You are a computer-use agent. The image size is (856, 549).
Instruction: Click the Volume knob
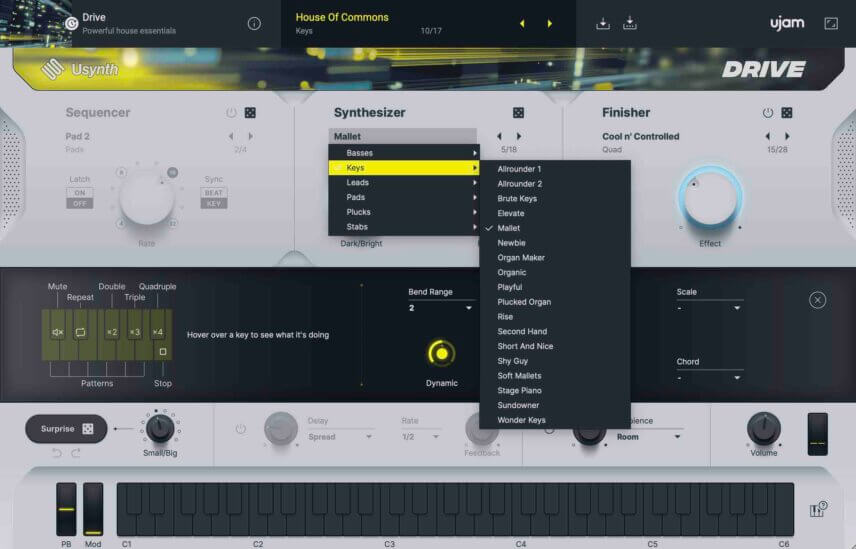[763, 428]
